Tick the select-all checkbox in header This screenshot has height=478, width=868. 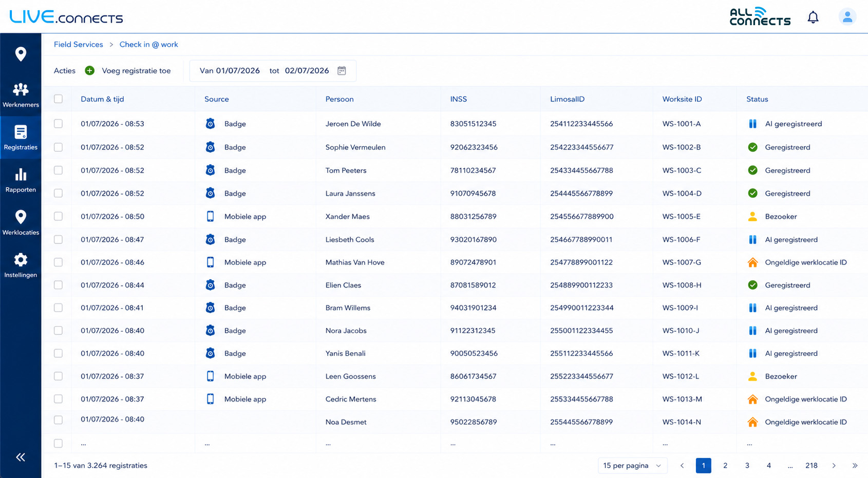59,99
